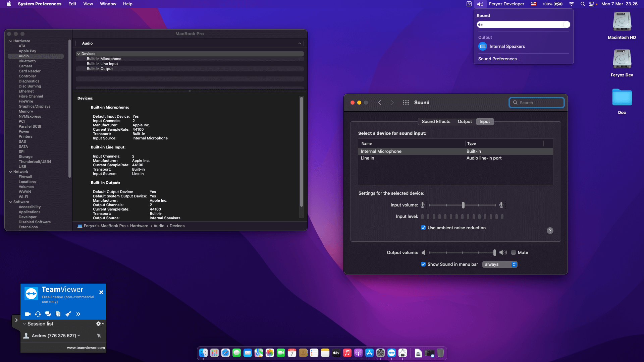This screenshot has width=644, height=362.
Task: Collapse the Network section in System Information
Action: click(x=11, y=172)
